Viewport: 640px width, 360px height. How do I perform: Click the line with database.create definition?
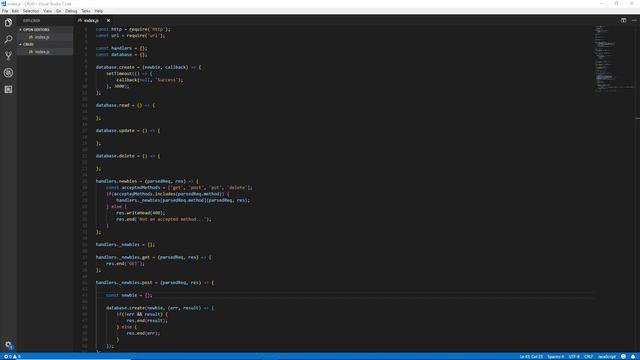(x=149, y=67)
